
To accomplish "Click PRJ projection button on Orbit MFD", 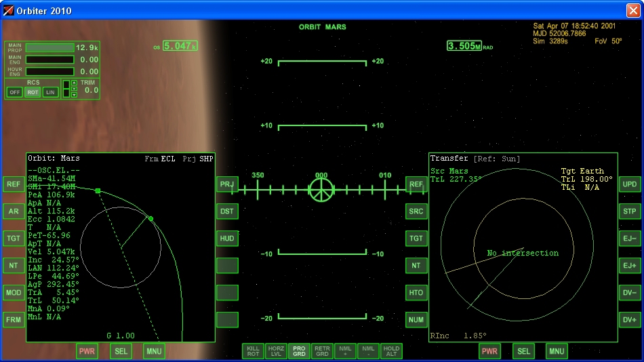I will [227, 184].
